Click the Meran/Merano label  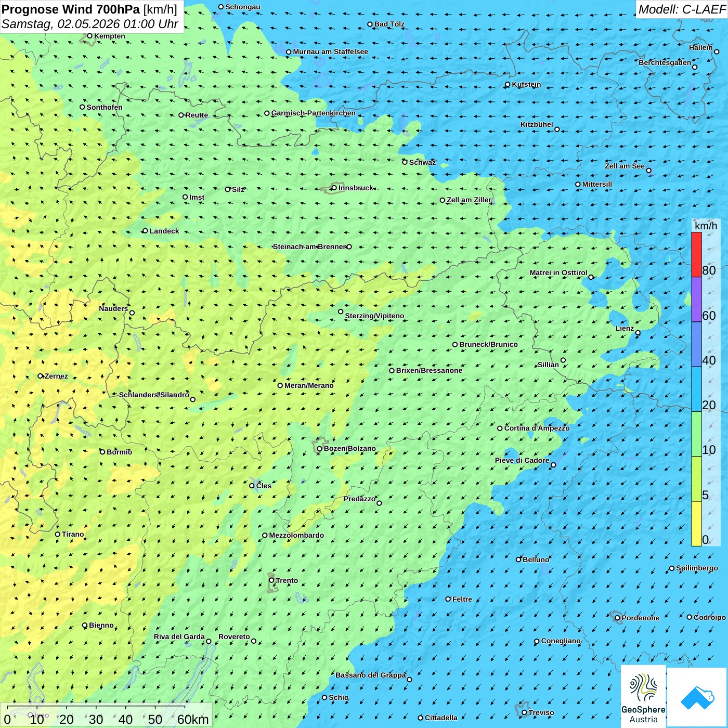309,385
